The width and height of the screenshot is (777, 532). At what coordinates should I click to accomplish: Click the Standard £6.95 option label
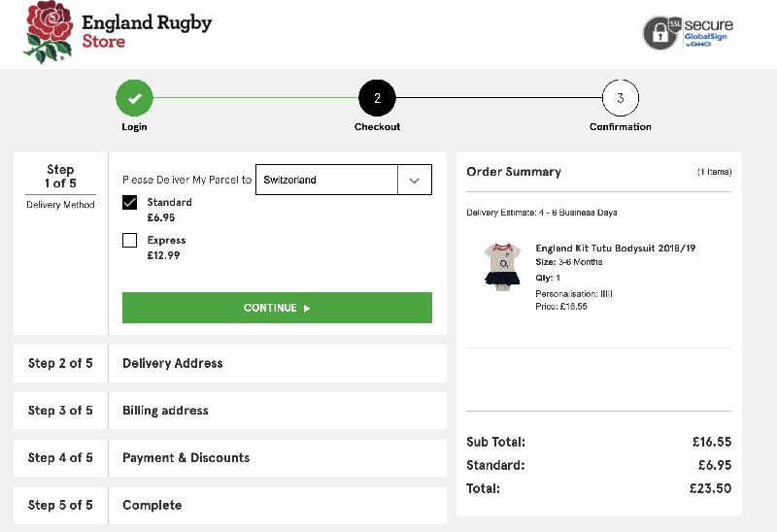pyautogui.click(x=169, y=210)
